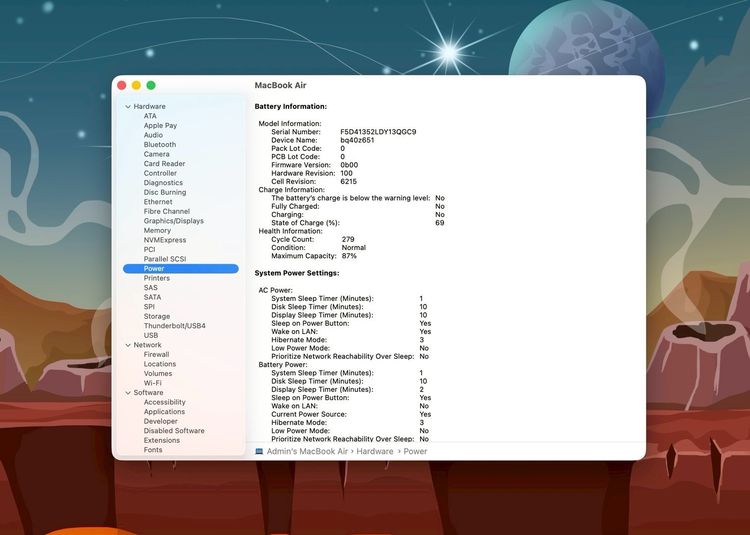Click the battery serial number value
Viewport: 750px width, 535px height.
[x=378, y=132]
